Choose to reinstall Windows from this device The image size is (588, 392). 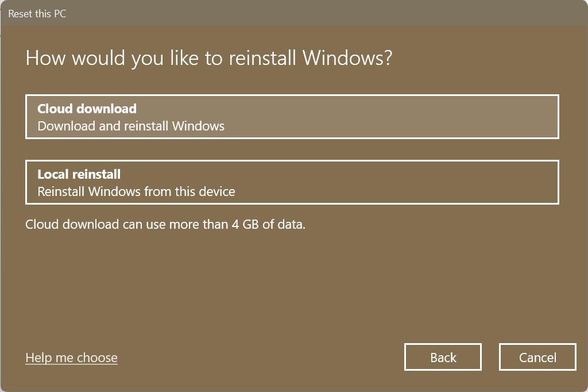pos(292,182)
